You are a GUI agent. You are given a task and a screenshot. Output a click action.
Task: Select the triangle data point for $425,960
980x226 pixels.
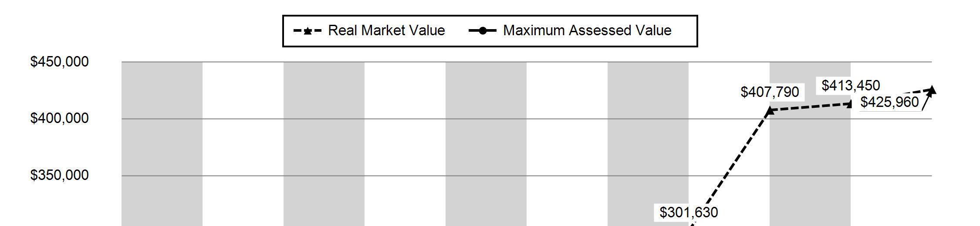[931, 90]
